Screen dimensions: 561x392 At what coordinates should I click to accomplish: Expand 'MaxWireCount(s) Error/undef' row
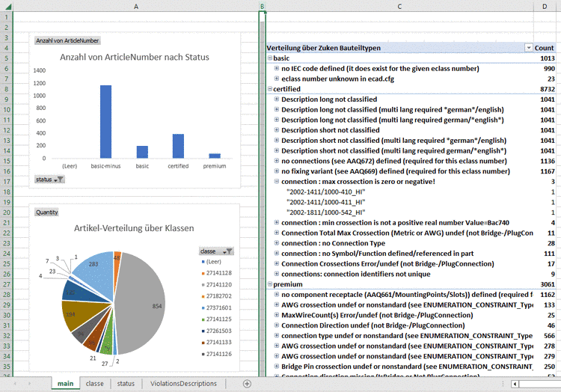277,315
